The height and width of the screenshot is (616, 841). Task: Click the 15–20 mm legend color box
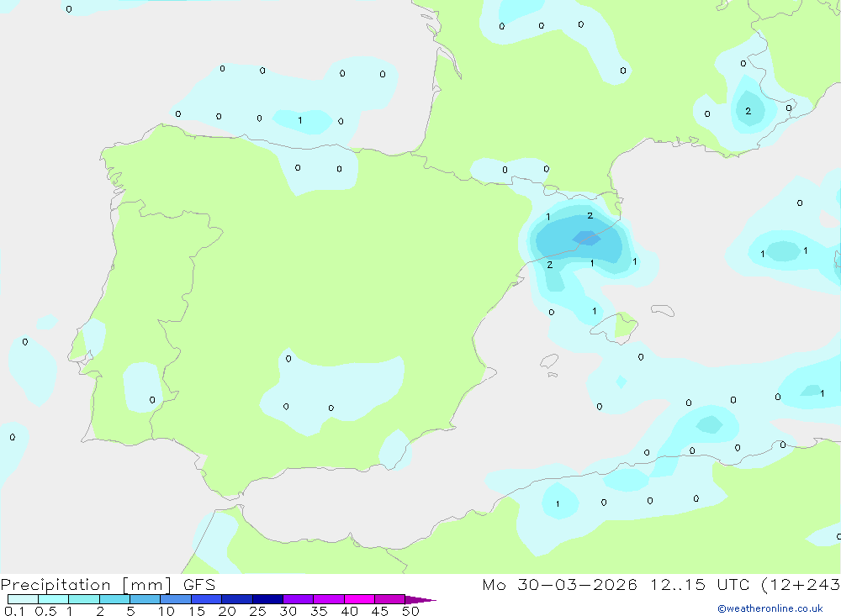point(207,599)
